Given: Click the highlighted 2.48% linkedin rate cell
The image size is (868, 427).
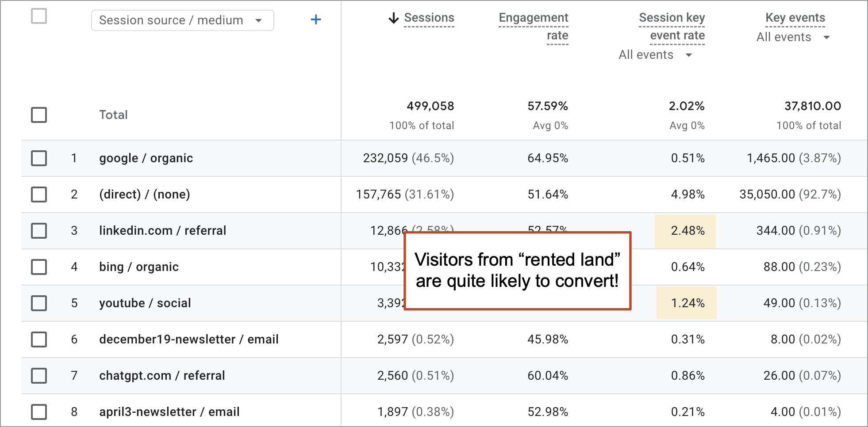Looking at the screenshot, I should [685, 231].
